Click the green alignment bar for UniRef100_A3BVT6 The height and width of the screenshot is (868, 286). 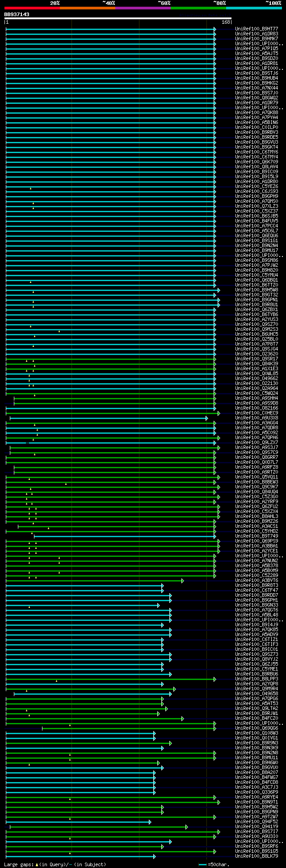click(95, 581)
